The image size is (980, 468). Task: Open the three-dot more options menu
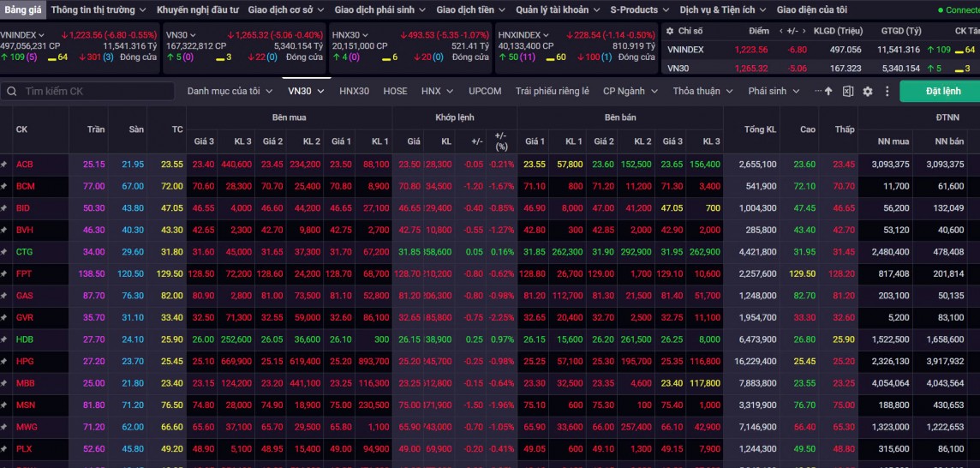tap(886, 91)
